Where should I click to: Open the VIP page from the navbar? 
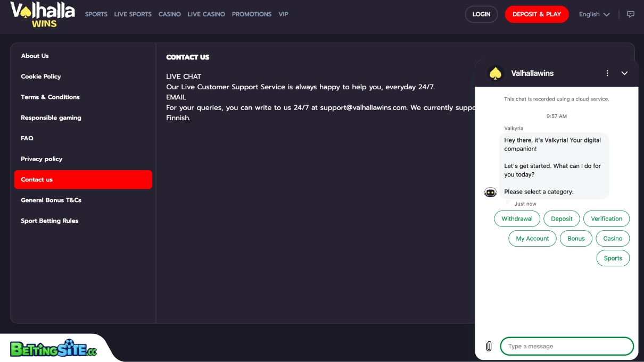pos(283,14)
